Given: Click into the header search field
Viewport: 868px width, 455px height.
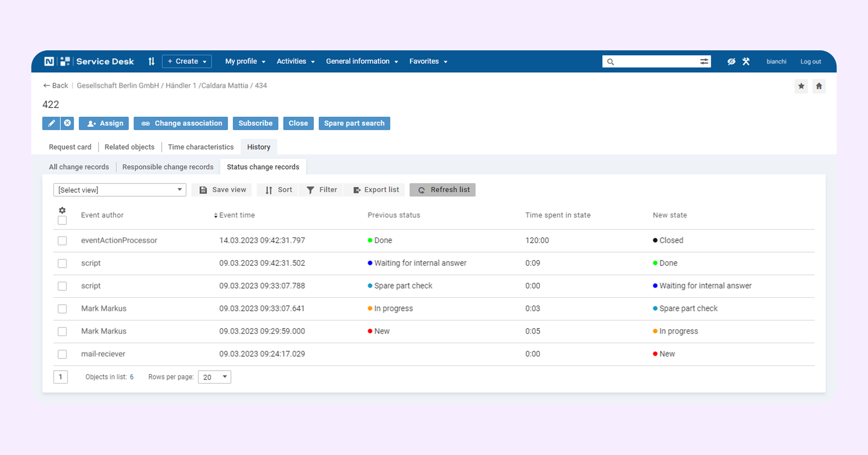Looking at the screenshot, I should click(x=655, y=62).
